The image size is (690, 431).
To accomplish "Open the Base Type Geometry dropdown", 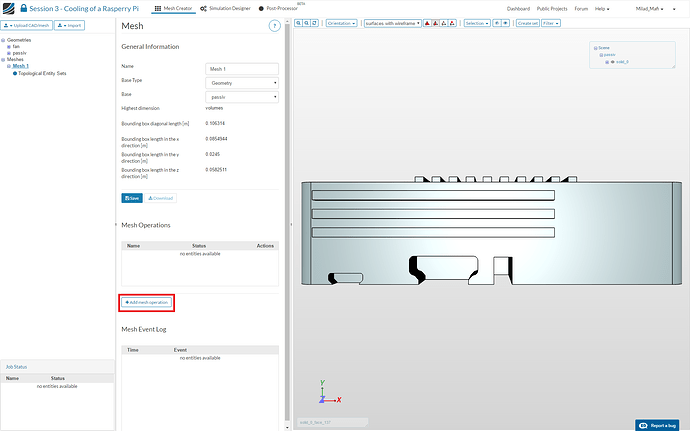I will click(242, 83).
